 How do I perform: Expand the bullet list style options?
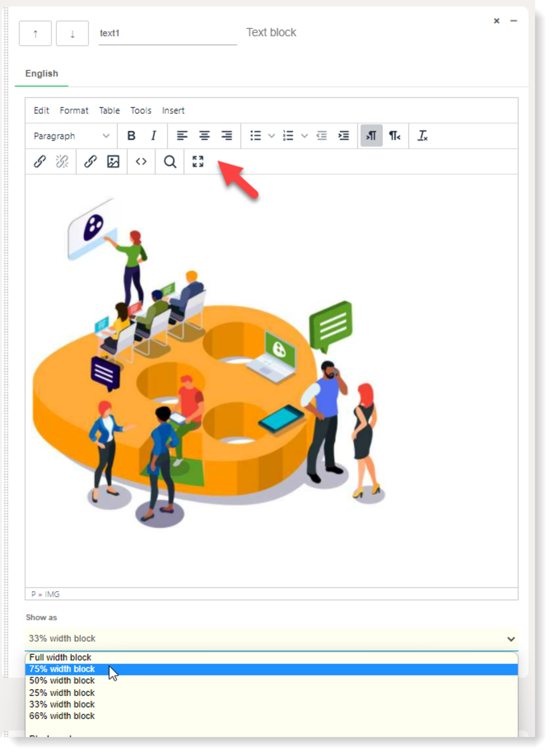point(271,136)
